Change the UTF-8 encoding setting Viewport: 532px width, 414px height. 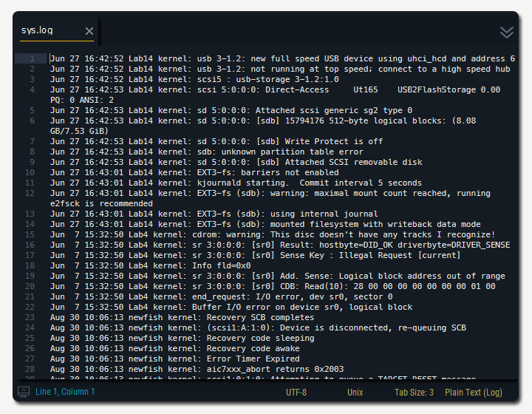[x=296, y=393]
